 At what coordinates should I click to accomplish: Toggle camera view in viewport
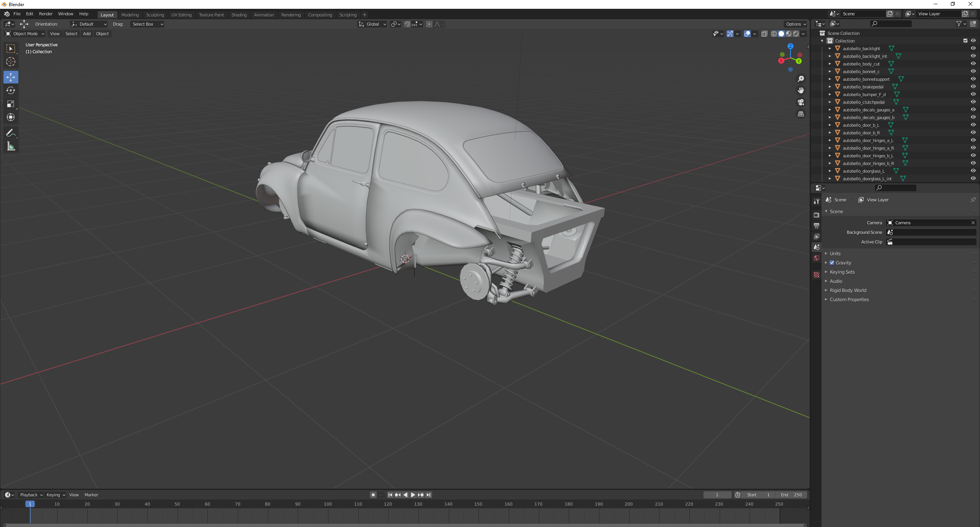coord(800,102)
